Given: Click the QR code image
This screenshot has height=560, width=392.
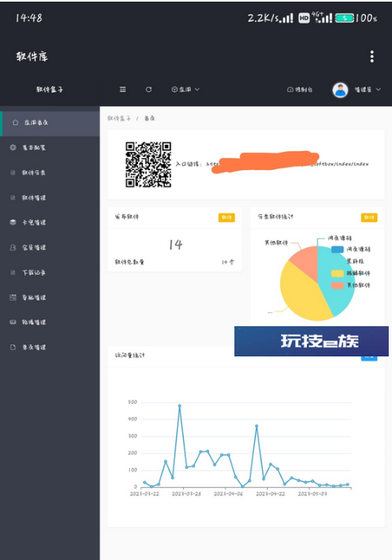Looking at the screenshot, I should (x=149, y=164).
